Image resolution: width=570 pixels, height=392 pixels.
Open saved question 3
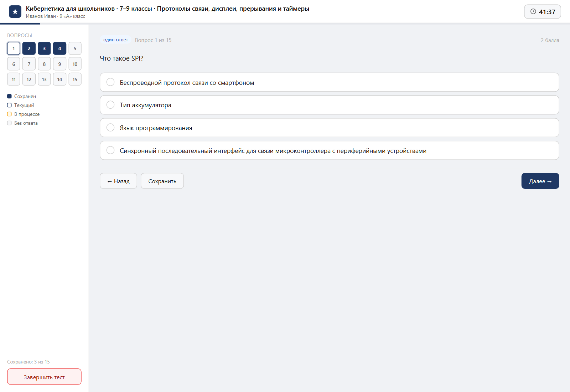pyautogui.click(x=44, y=48)
